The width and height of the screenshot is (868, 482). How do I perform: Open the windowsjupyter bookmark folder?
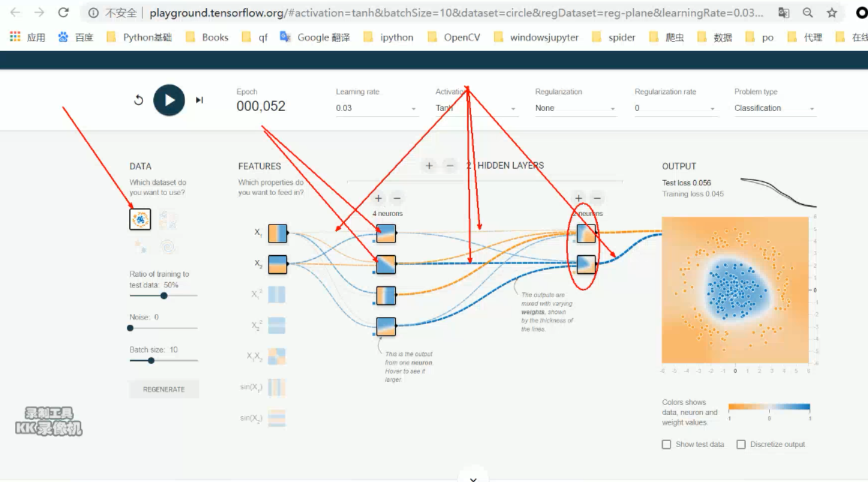tap(536, 37)
